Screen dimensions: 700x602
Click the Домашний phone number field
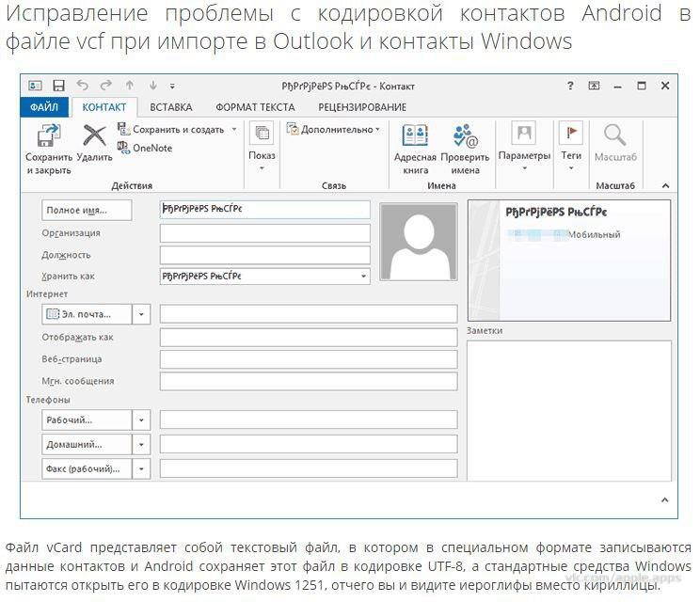(309, 444)
